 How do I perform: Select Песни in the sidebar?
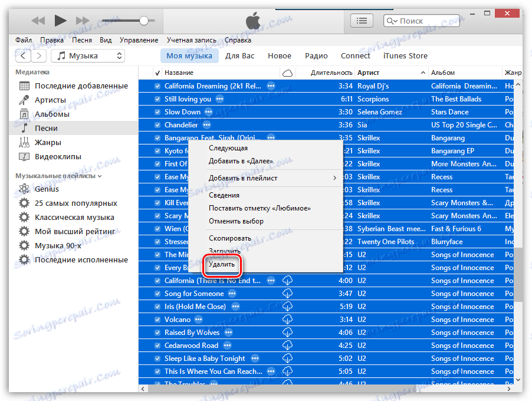point(74,128)
